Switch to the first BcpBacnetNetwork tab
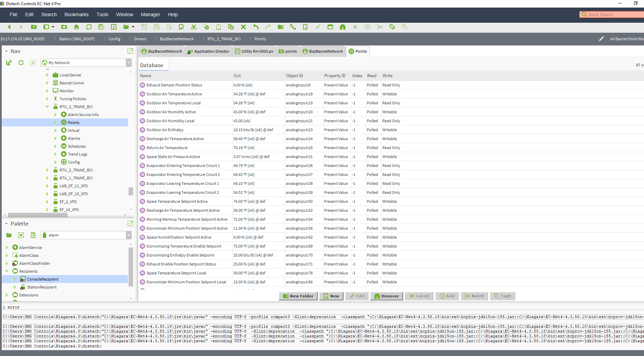Viewport: 644px width, 356px height. [x=162, y=51]
